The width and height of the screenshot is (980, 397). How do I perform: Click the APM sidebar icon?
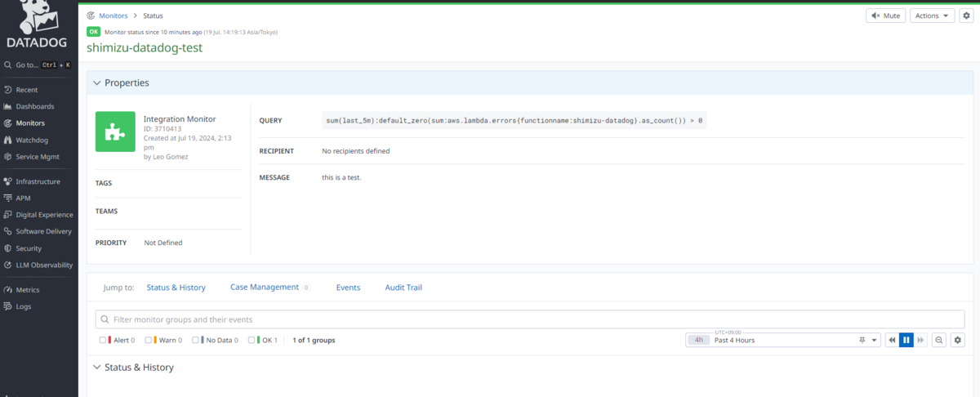pos(7,198)
